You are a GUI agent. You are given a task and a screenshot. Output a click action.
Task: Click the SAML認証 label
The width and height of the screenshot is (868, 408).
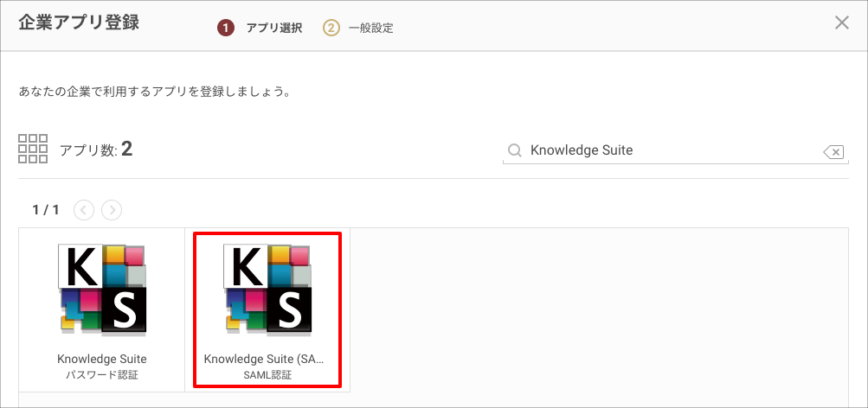[x=267, y=375]
